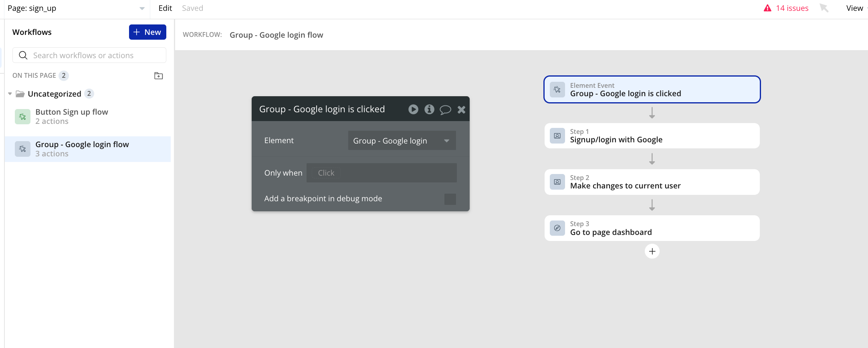Click the red warning triangle icon
This screenshot has width=868, height=348.
coord(767,8)
